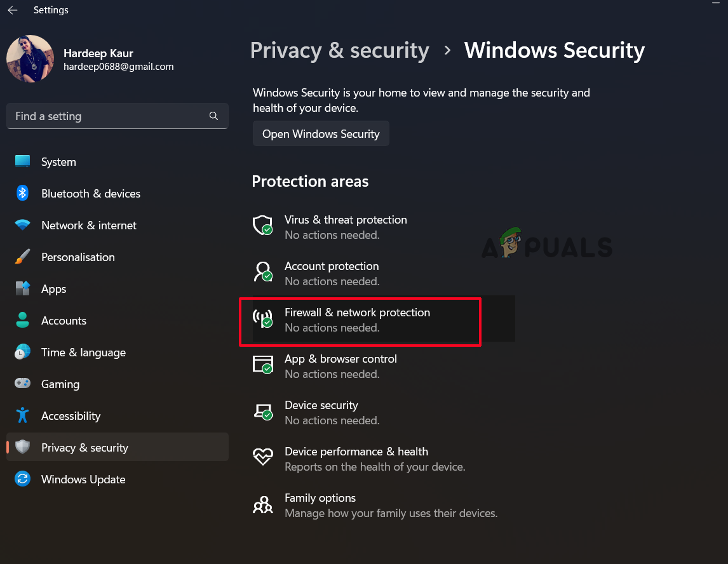The height and width of the screenshot is (564, 728).
Task: Select the Device security icon
Action: [x=262, y=411]
